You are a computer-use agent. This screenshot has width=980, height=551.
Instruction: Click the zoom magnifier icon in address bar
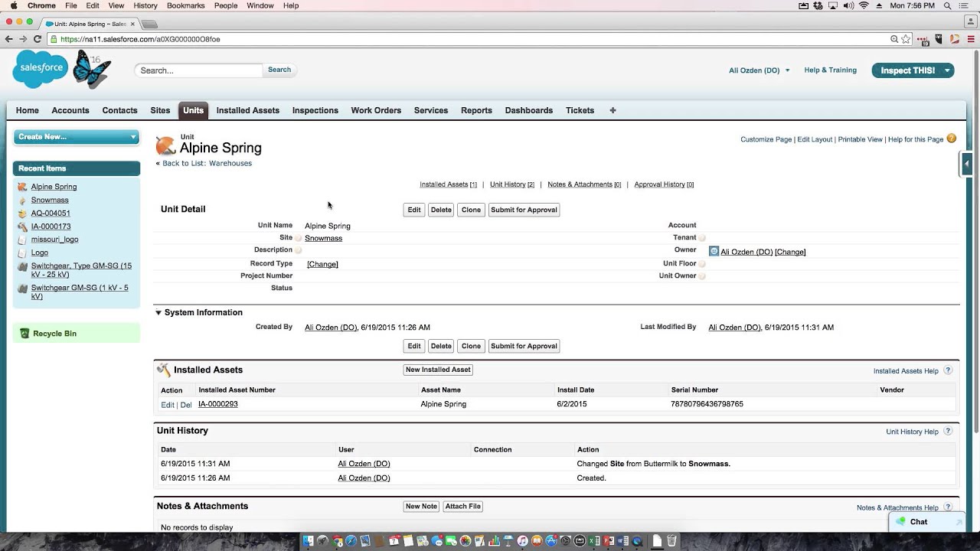coord(894,39)
